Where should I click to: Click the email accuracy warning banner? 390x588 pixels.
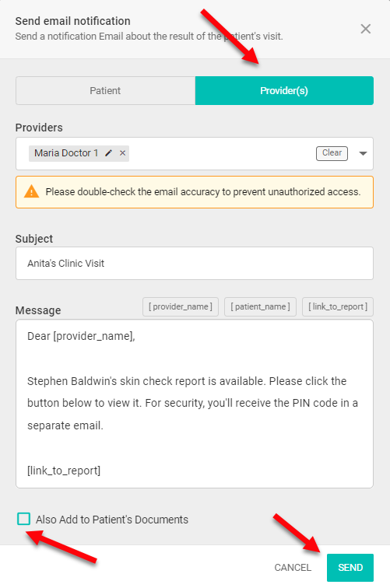click(x=195, y=192)
